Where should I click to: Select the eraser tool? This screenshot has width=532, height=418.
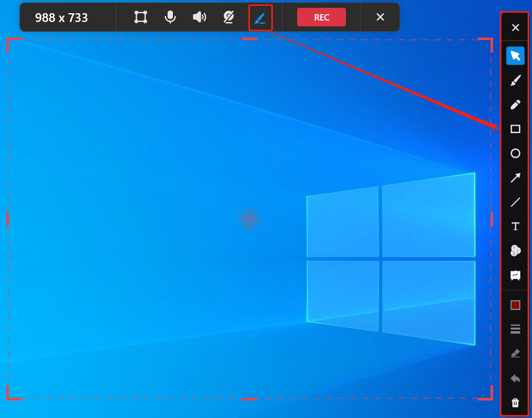tap(515, 354)
